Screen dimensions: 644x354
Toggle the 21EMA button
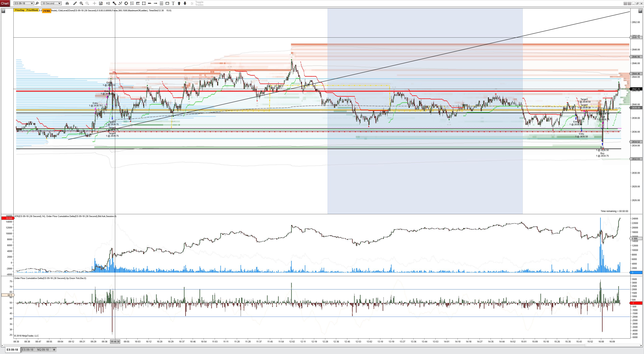coord(46,11)
